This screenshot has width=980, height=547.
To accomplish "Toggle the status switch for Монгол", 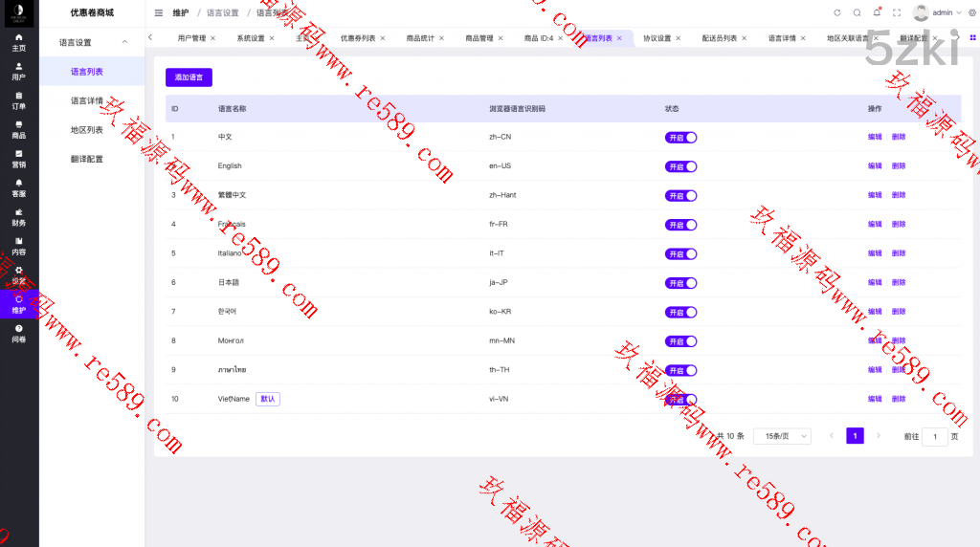I will (x=680, y=341).
